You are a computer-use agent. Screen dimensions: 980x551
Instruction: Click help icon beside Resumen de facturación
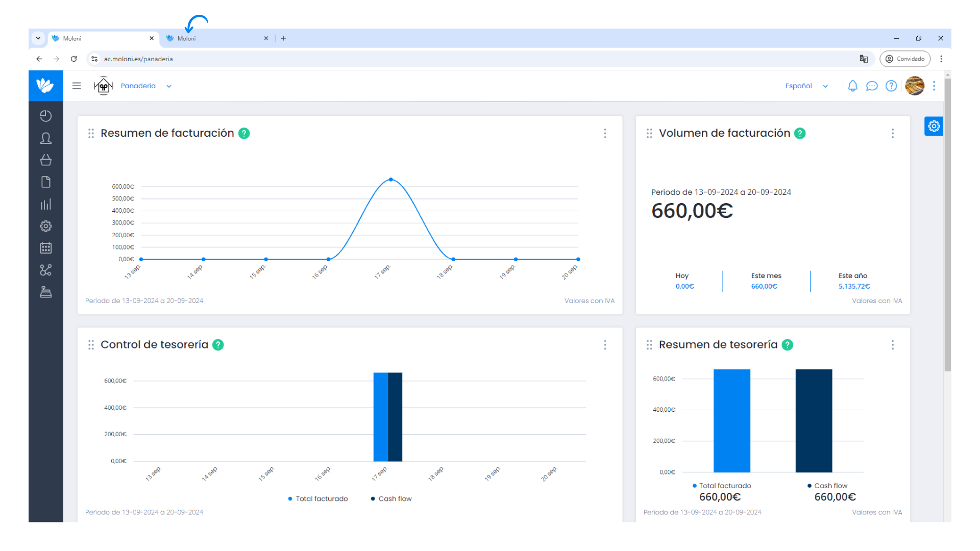(x=244, y=133)
